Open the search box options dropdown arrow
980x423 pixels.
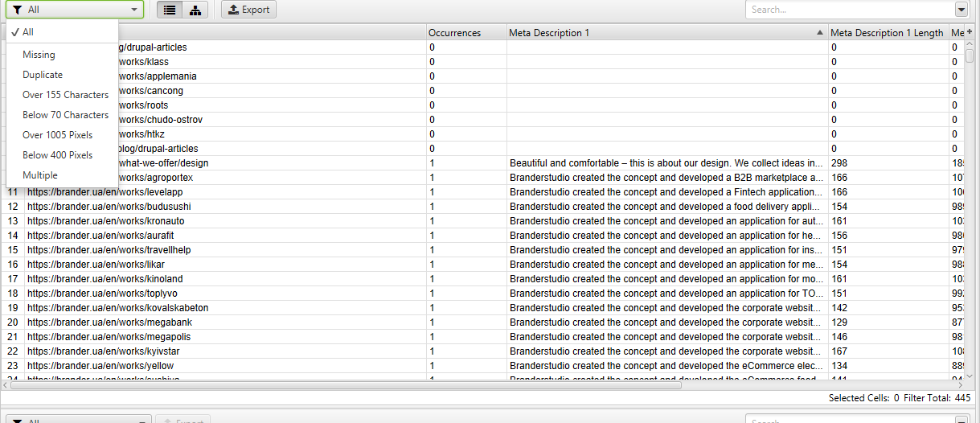(x=962, y=10)
